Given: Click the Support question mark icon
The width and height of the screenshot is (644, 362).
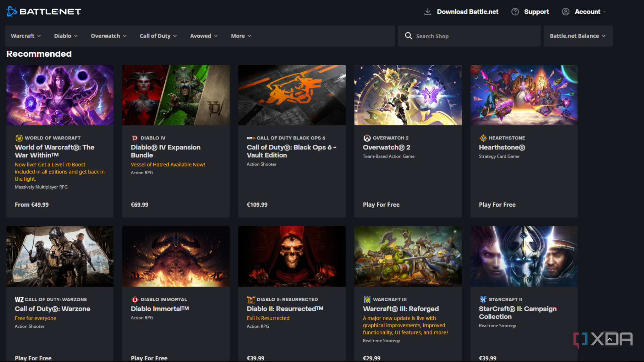Looking at the screenshot, I should click(x=515, y=12).
